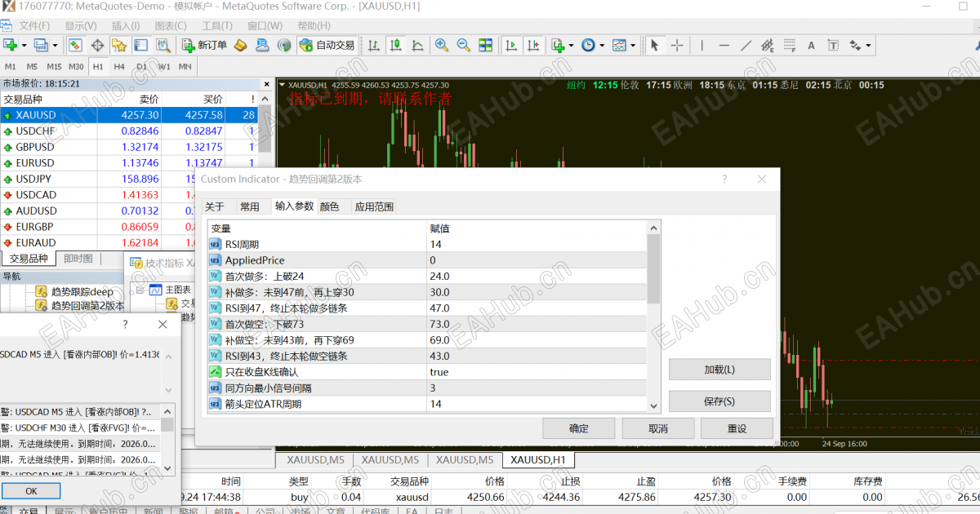Viewport: 980px width, 514px height.
Task: Open the 图表(C) menu
Action: [170, 25]
